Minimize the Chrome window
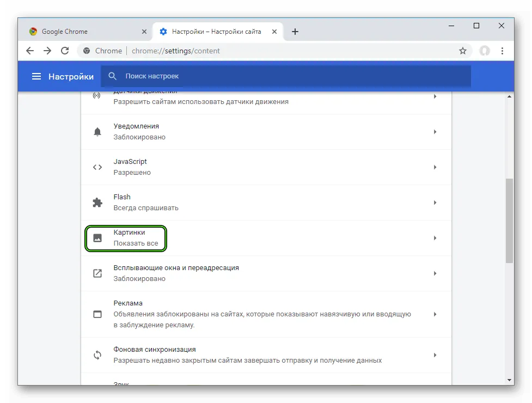The width and height of the screenshot is (532, 403). coord(451,26)
